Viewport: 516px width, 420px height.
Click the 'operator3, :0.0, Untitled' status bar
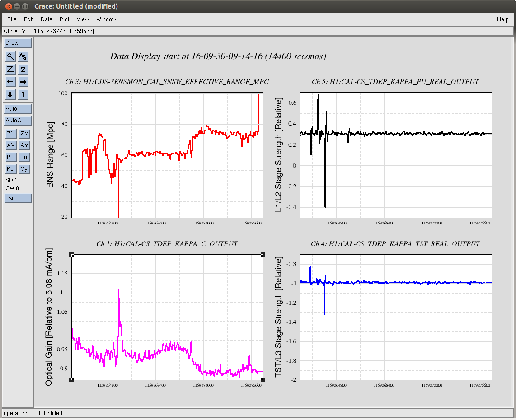tap(258, 413)
